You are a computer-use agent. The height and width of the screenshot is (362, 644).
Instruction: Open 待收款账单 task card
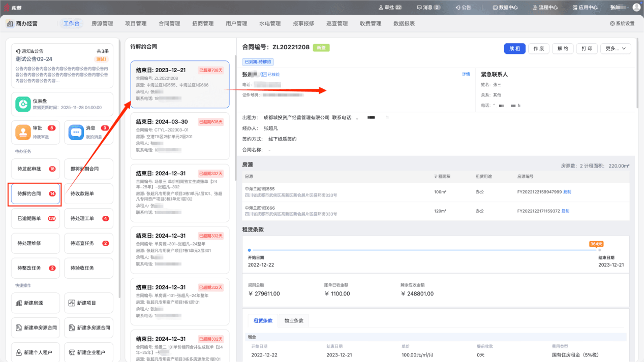click(x=88, y=193)
